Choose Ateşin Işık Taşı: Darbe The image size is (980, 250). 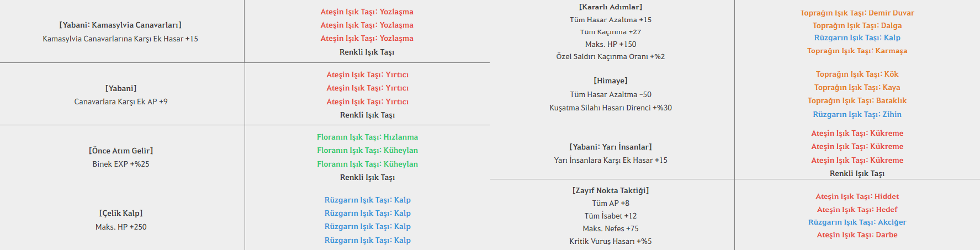tap(857, 235)
